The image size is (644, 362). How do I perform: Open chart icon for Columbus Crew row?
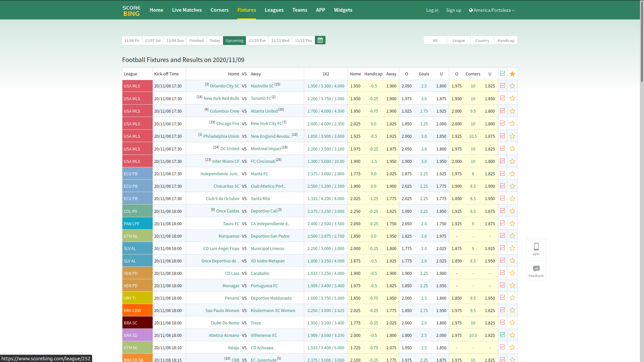(502, 111)
